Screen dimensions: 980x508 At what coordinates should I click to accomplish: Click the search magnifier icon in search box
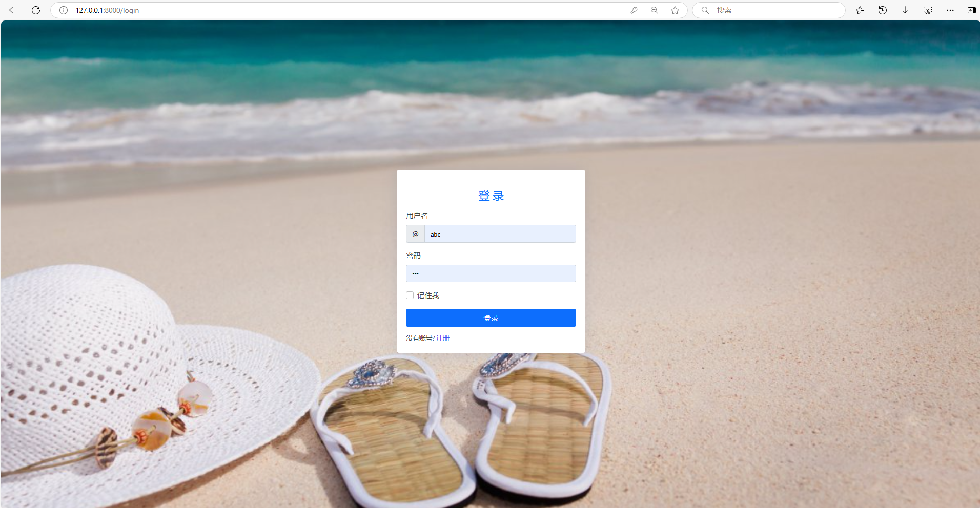coord(705,10)
